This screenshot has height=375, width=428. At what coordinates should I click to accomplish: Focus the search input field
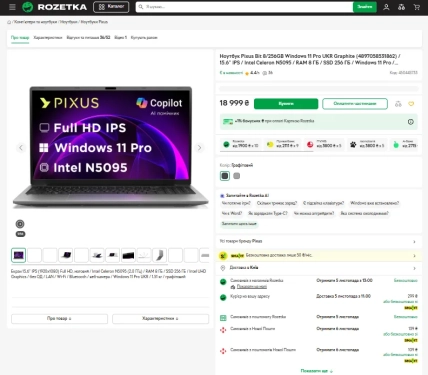[x=244, y=7]
